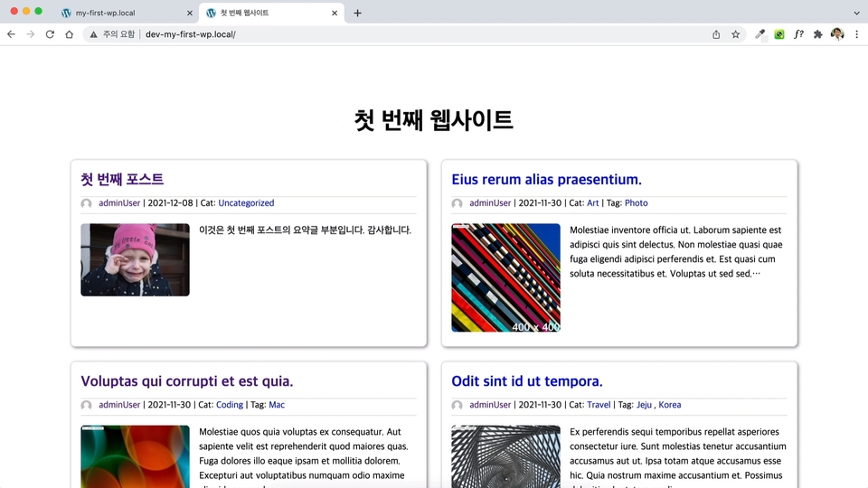Expand the tab search chevron
Viewport: 868px width, 488px height.
tap(856, 13)
